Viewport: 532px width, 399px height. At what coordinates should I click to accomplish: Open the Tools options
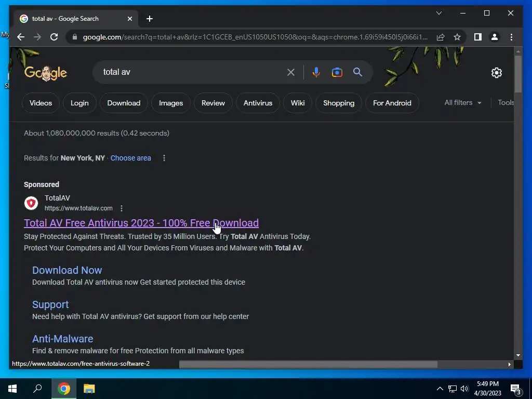[506, 102]
